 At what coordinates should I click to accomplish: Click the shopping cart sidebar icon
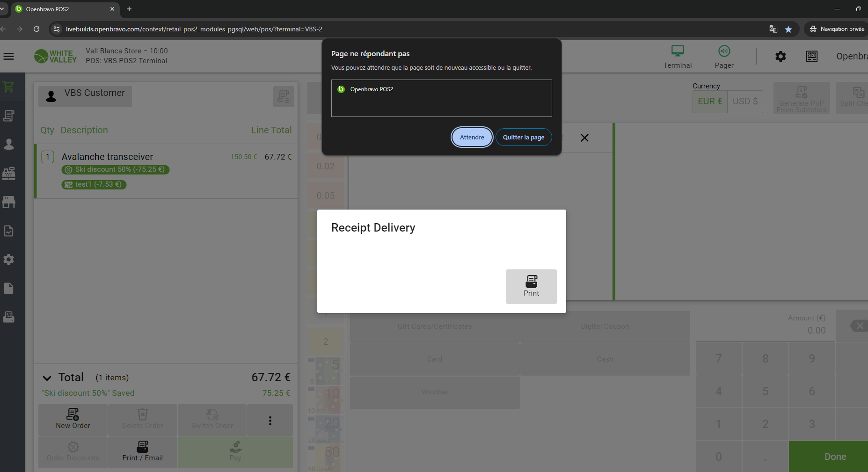[x=8, y=87]
